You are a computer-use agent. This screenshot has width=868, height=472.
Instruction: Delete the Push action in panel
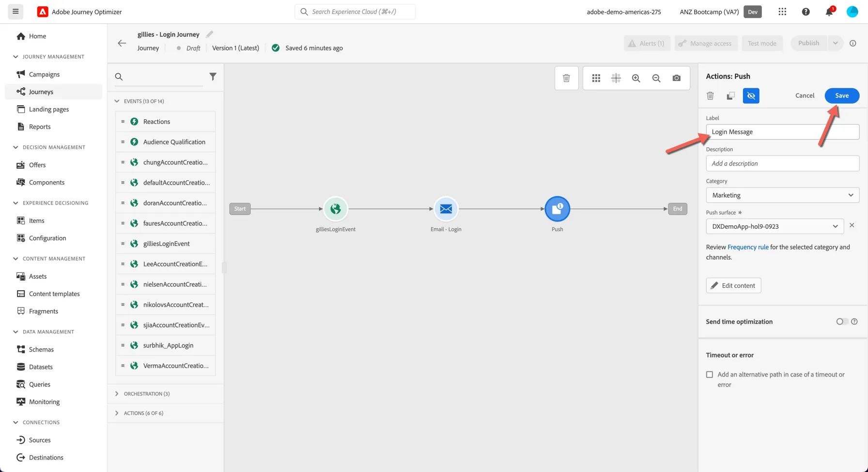tap(711, 95)
